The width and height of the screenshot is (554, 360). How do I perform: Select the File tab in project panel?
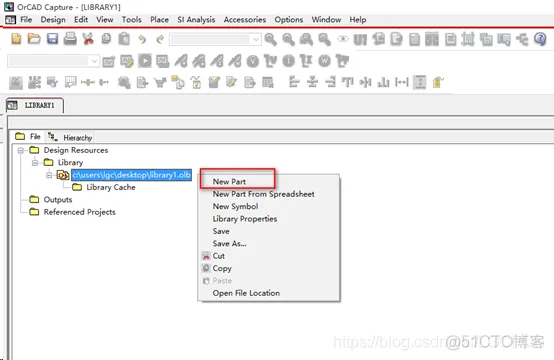(28, 136)
